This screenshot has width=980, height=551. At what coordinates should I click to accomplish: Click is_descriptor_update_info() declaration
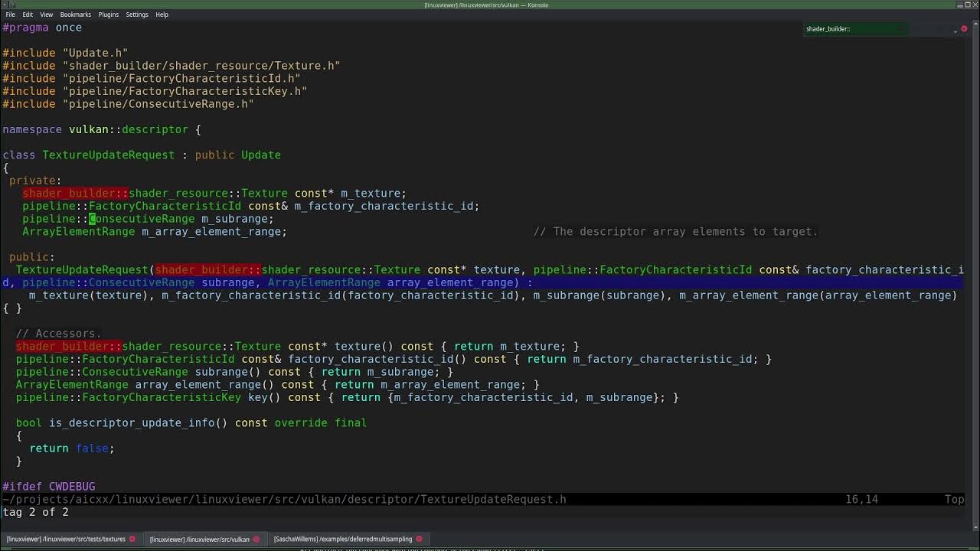191,422
